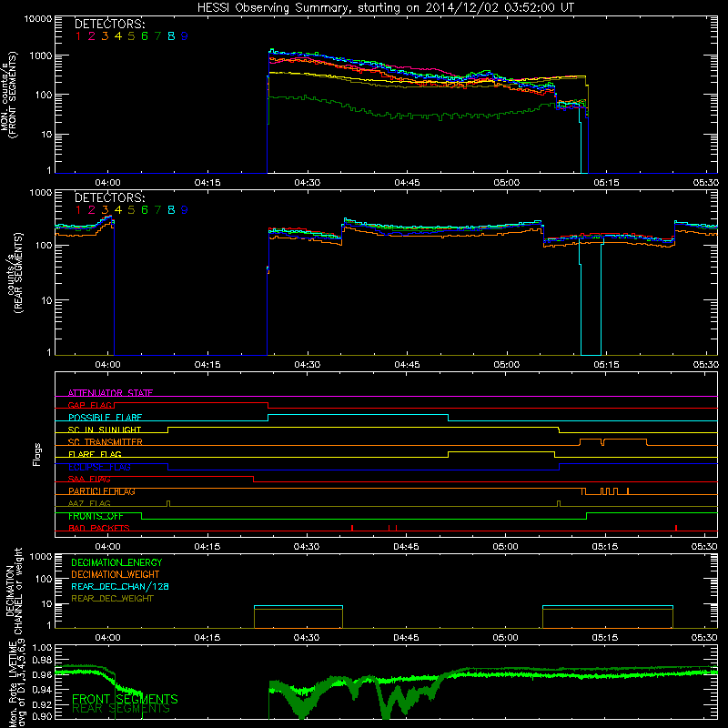
Task: Click the AAZ_FLAG label
Action: click(89, 504)
